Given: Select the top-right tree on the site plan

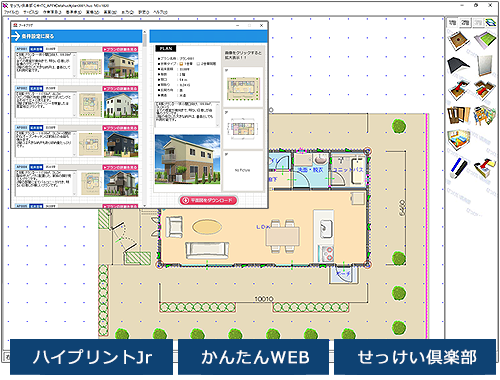Looking at the screenshot, I should [399, 126].
